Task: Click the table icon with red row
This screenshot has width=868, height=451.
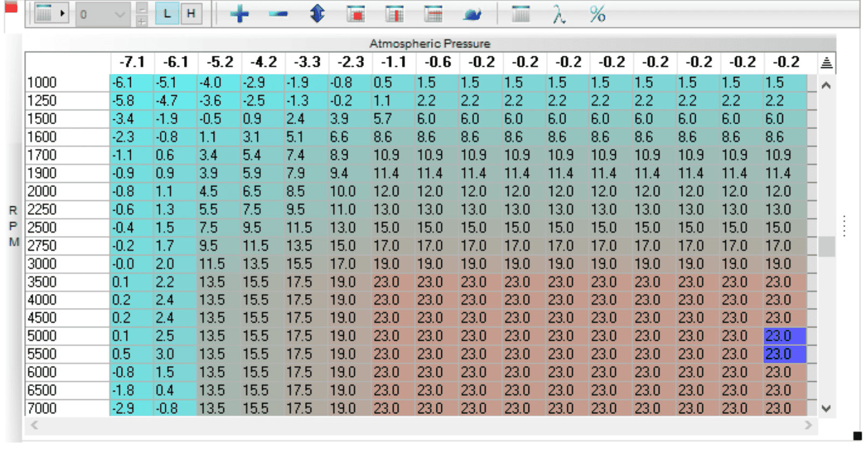Action: [x=433, y=14]
